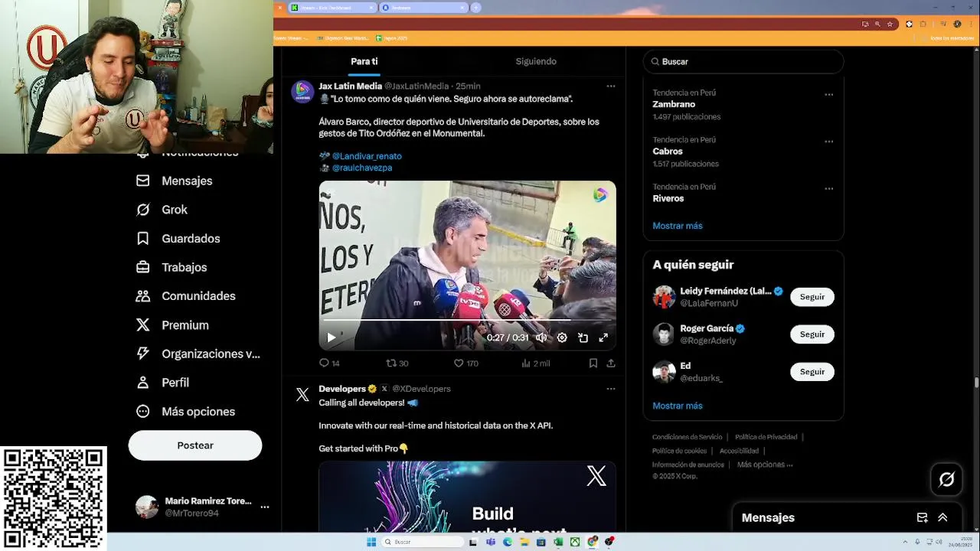
Task: Open the Build what's next ad image
Action: [x=467, y=497]
